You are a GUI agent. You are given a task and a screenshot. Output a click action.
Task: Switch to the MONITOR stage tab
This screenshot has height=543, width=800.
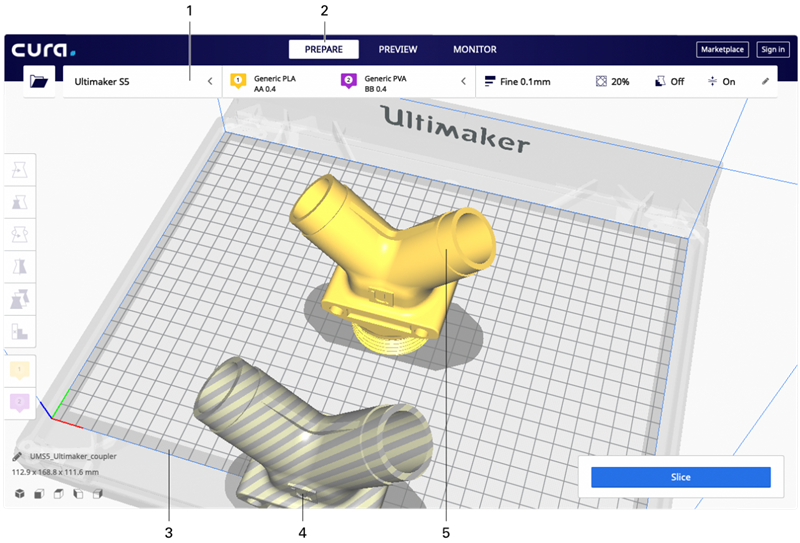pos(474,49)
